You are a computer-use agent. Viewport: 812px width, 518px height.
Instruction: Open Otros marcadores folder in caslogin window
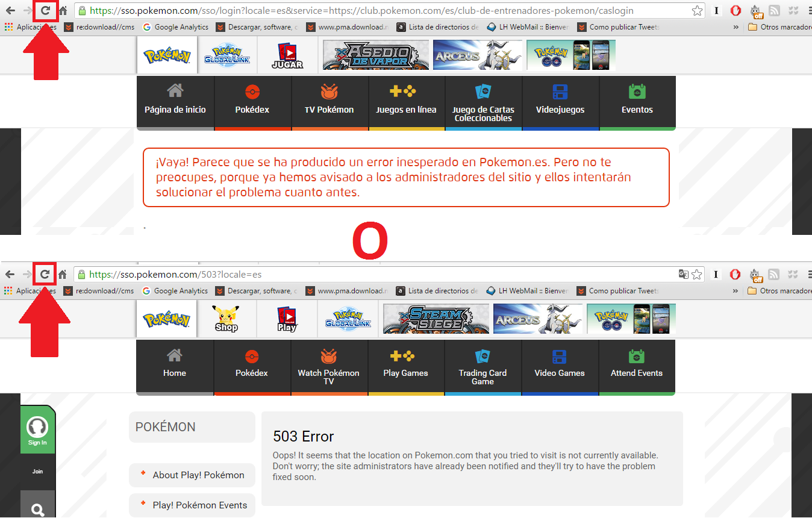[779, 27]
